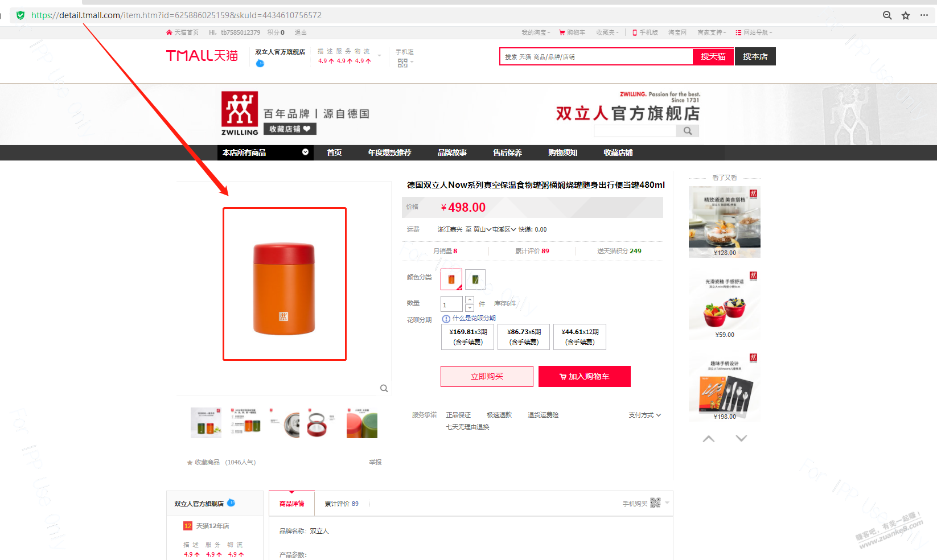Click the store banner search magnifier

[x=688, y=131]
